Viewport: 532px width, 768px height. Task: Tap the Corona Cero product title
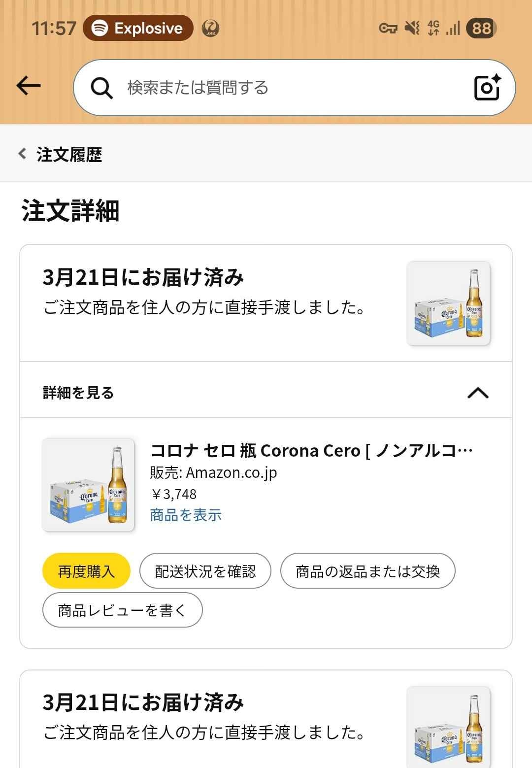(311, 450)
